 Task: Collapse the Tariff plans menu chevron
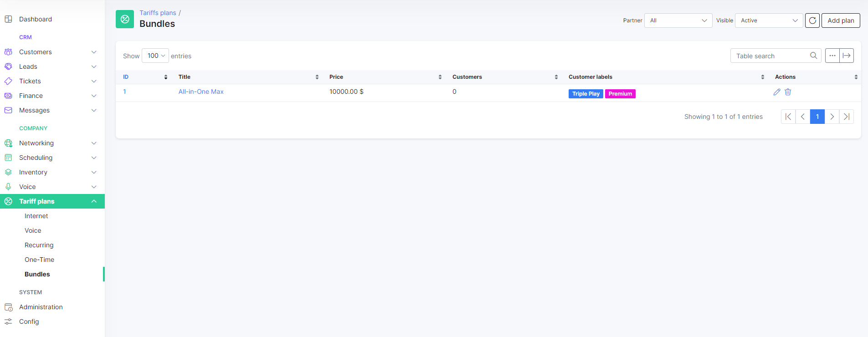[94, 201]
